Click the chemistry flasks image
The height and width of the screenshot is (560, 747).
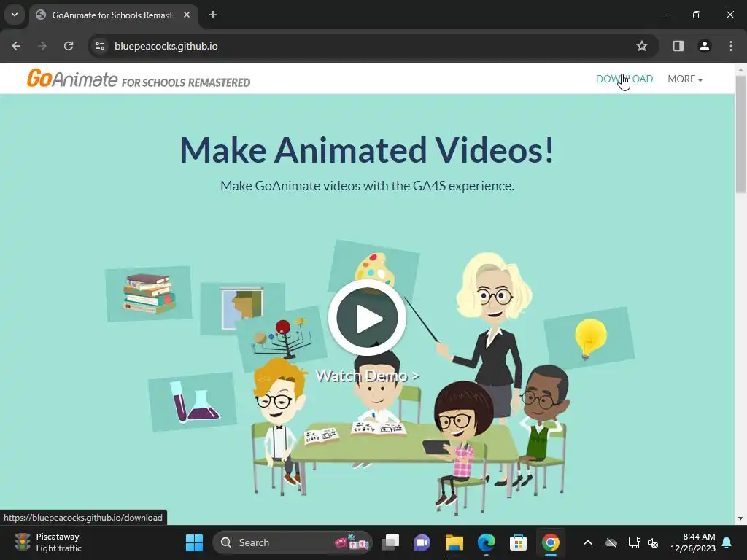pos(193,402)
